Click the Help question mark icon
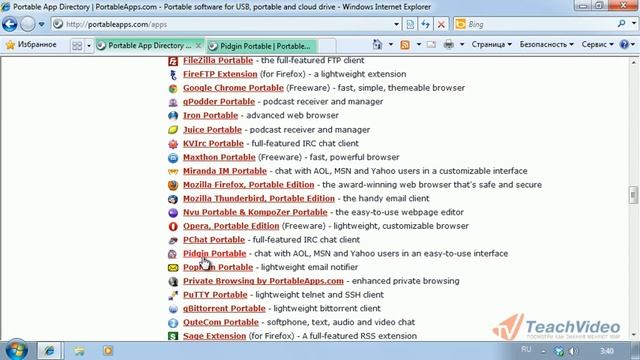 624,44
